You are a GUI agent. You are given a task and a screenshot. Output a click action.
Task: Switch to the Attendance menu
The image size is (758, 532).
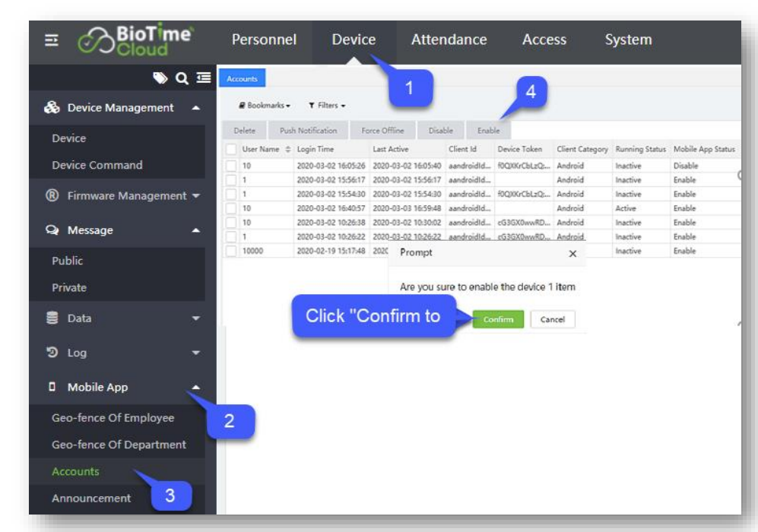[x=449, y=40]
